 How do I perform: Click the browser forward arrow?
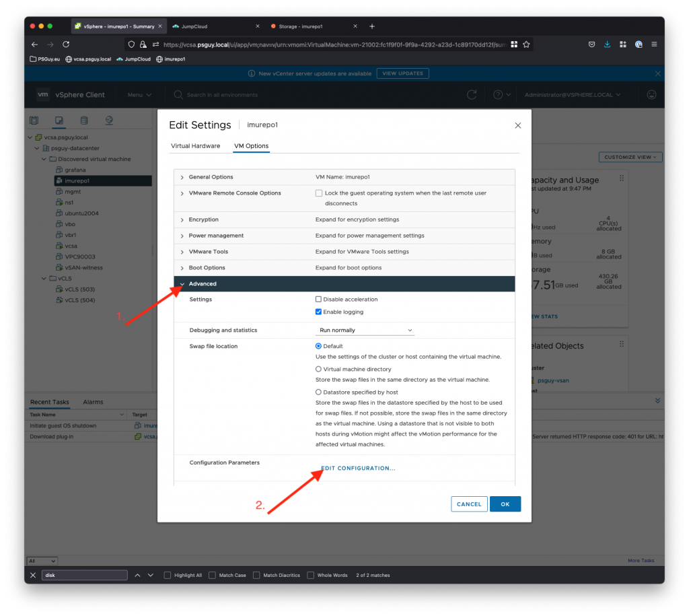tap(50, 44)
